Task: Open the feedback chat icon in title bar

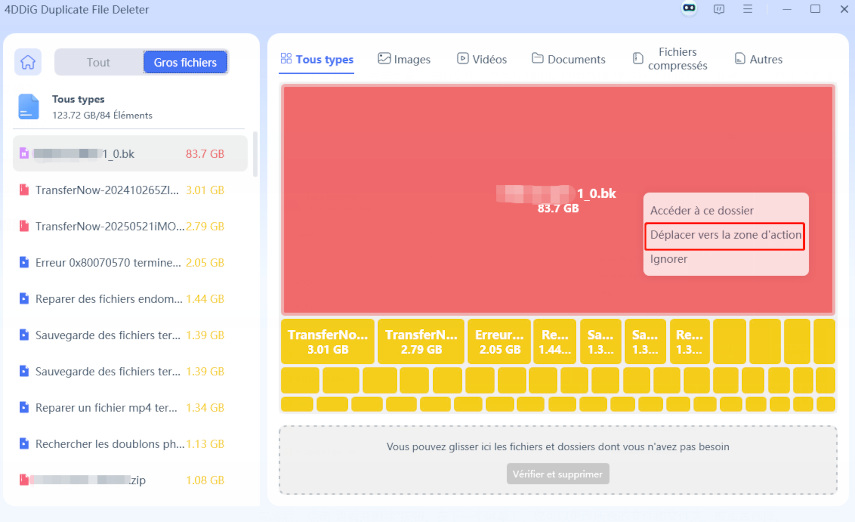Action: [x=719, y=9]
